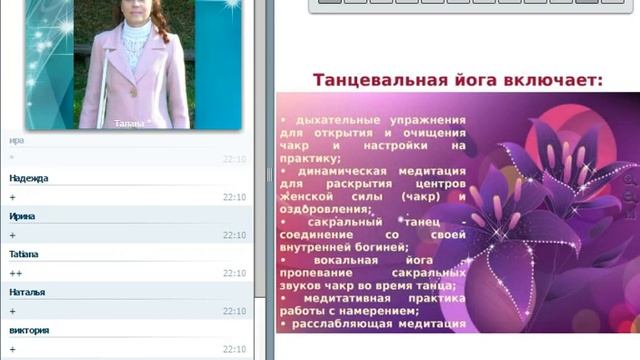Select chat sender name Наталья
This screenshot has width=640, height=360.
(x=27, y=292)
